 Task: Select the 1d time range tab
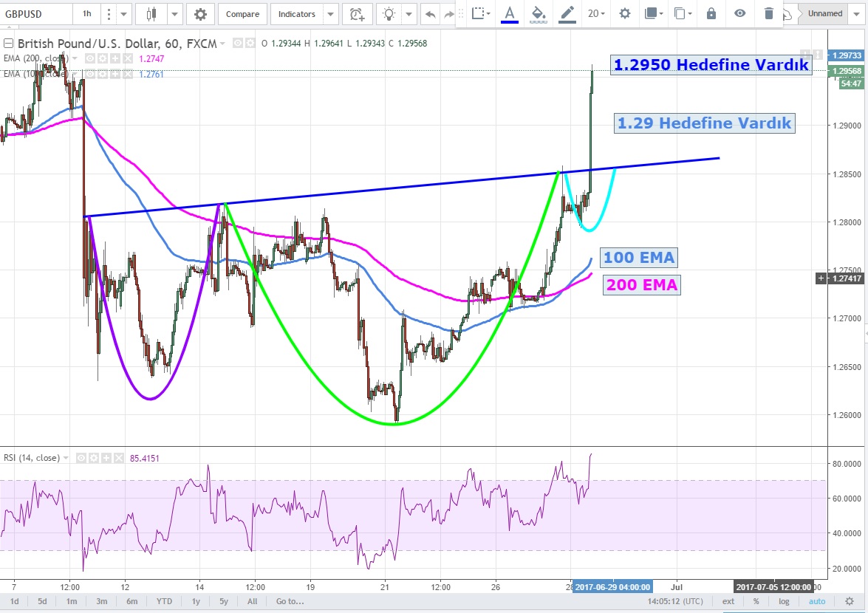(x=14, y=601)
